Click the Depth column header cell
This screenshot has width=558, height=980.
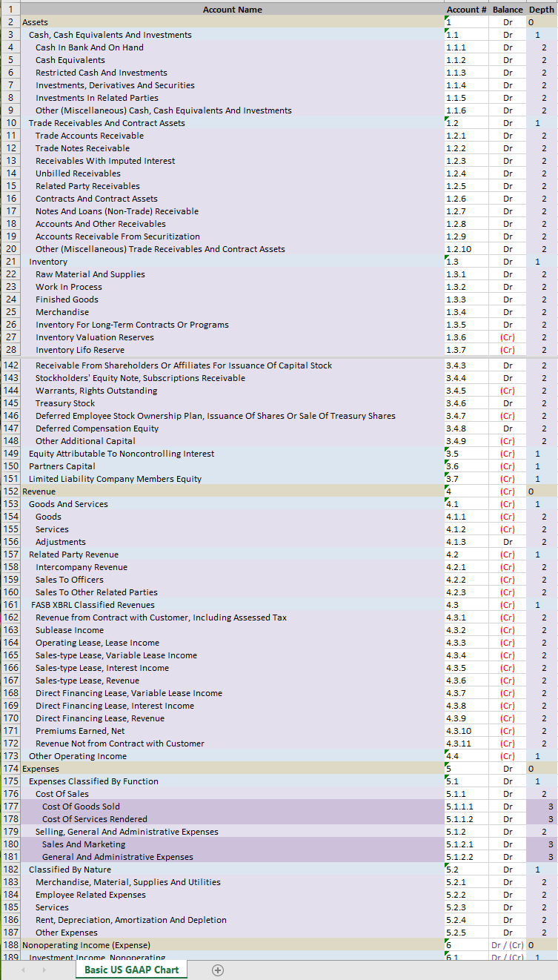(x=541, y=10)
